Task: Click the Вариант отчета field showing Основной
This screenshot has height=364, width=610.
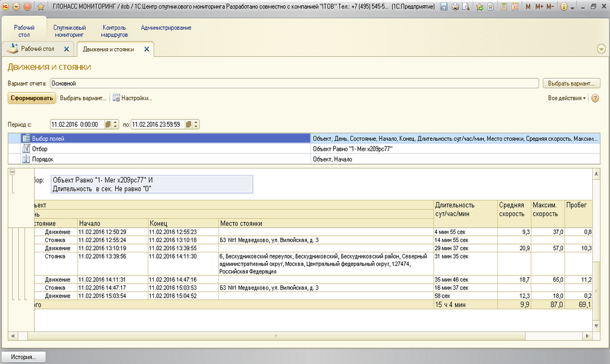Action: tap(294, 83)
